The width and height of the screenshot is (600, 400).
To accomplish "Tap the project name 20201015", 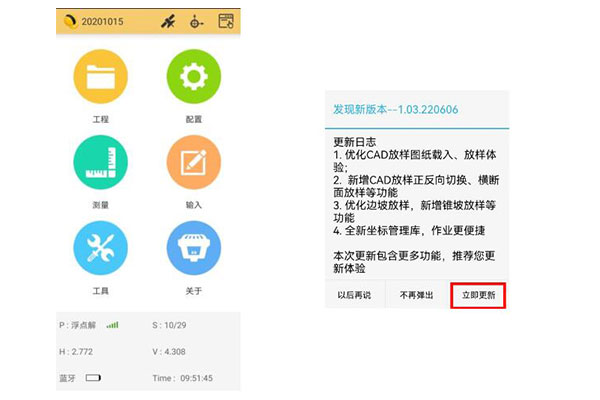I will pos(102,20).
